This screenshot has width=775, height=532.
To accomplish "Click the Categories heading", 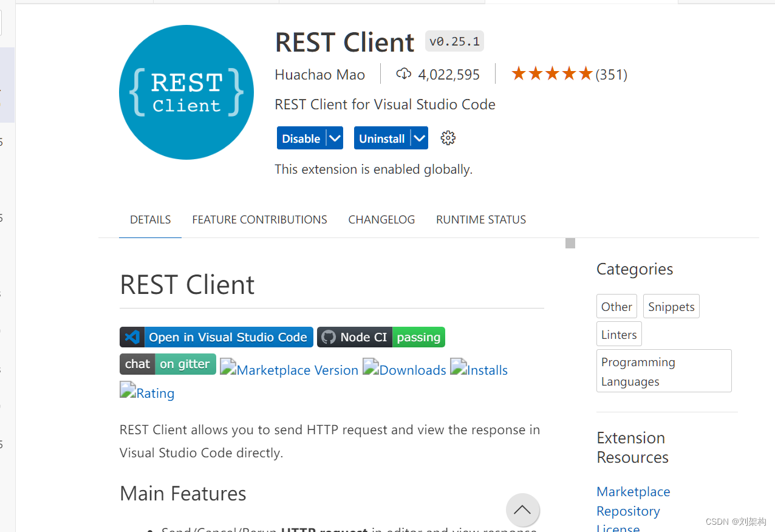I will (635, 269).
